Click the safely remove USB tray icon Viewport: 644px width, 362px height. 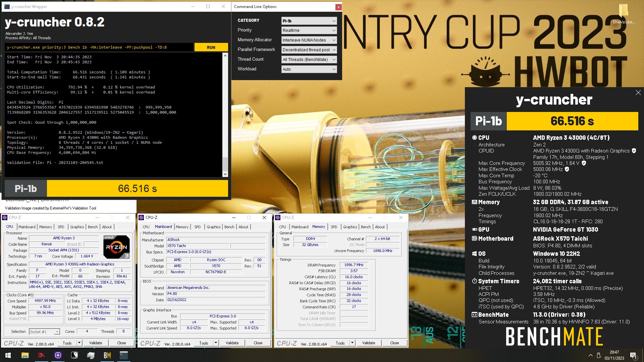599,355
